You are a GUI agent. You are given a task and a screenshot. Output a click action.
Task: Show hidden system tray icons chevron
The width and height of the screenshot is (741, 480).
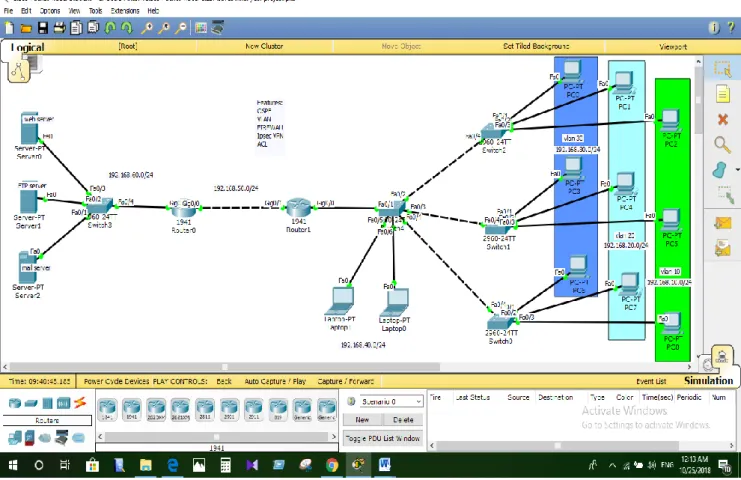pos(612,466)
